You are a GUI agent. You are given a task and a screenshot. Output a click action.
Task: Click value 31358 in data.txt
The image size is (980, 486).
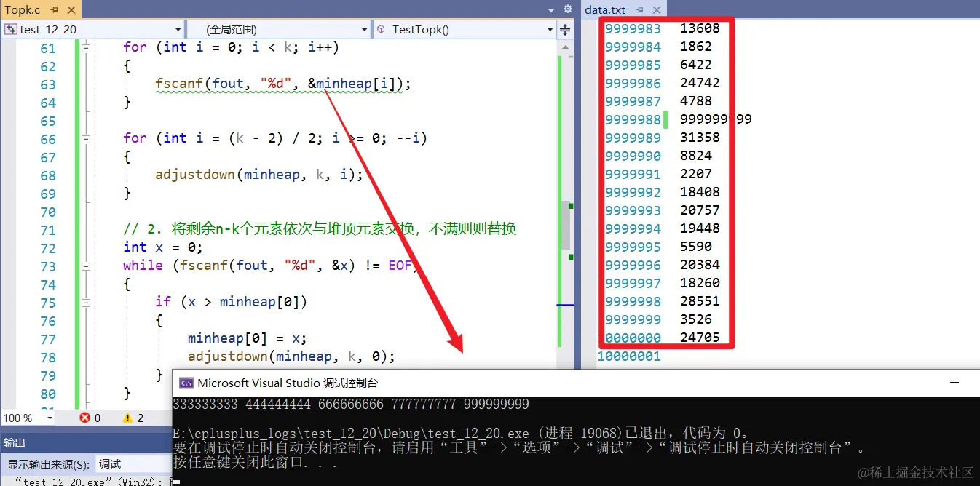(700, 138)
